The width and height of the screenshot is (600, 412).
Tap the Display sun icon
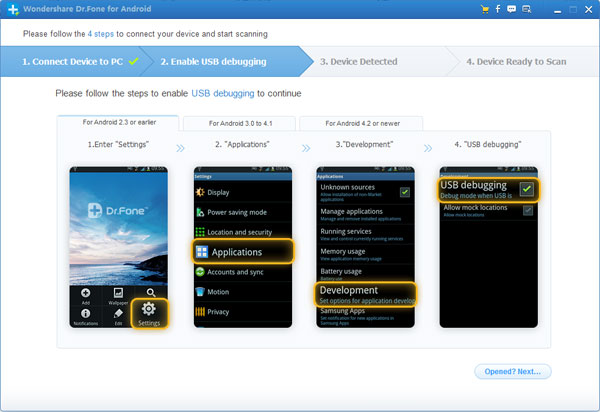click(x=200, y=192)
